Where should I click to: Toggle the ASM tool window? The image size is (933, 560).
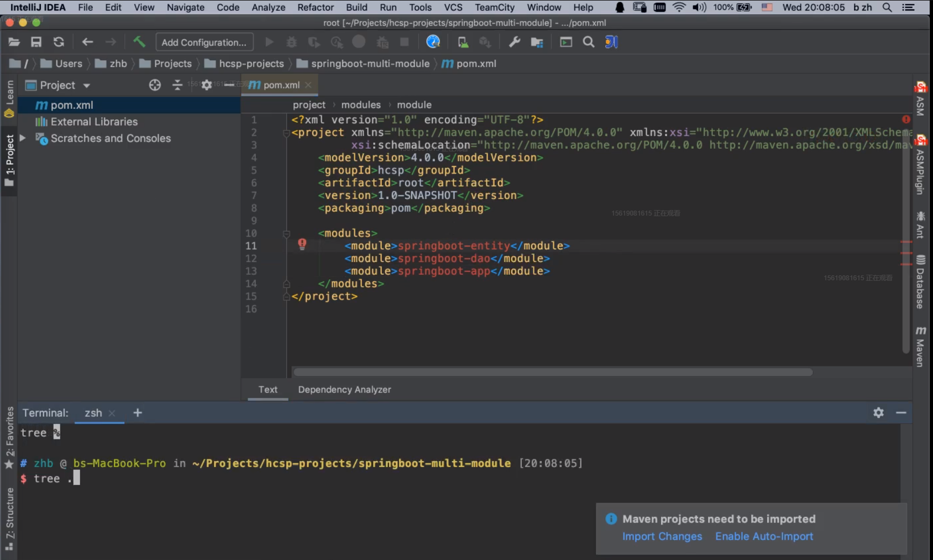pyautogui.click(x=920, y=100)
